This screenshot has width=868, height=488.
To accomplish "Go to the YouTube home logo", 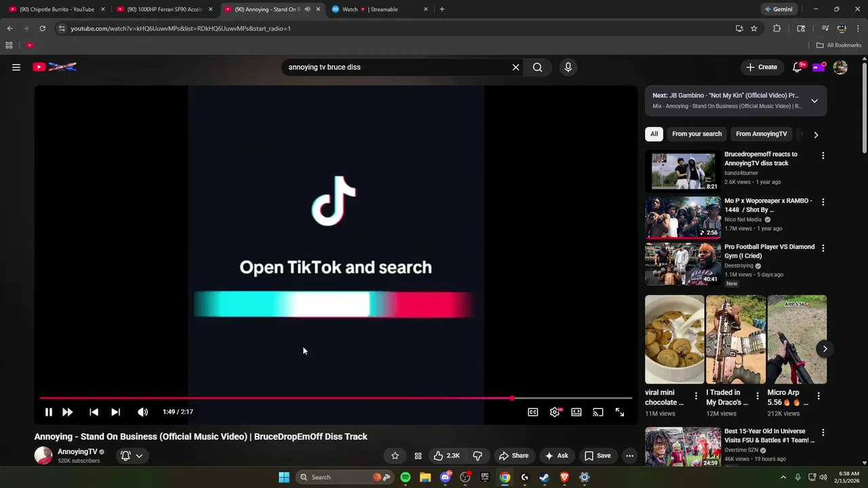I will point(55,67).
